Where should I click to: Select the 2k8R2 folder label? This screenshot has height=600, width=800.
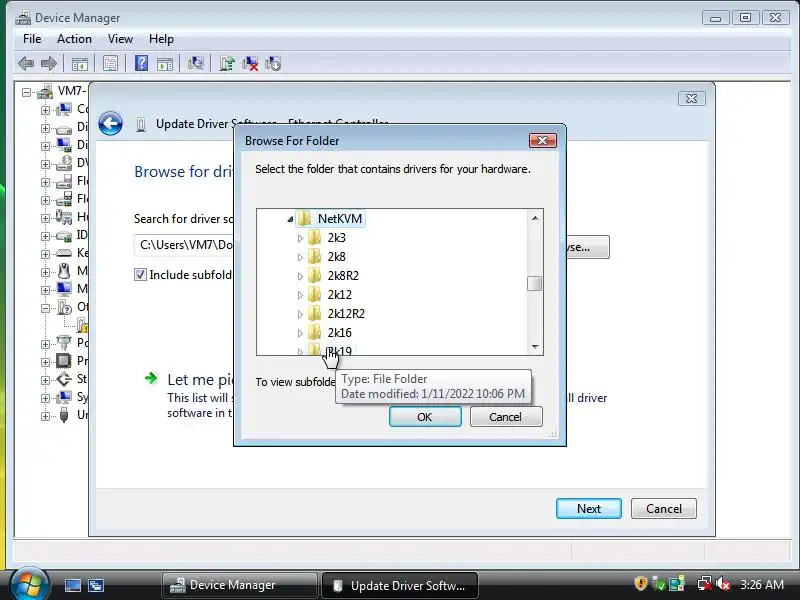[343, 276]
